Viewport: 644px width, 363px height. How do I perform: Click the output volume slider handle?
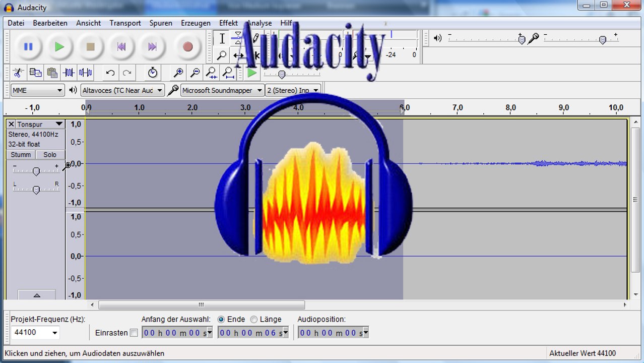tap(522, 40)
